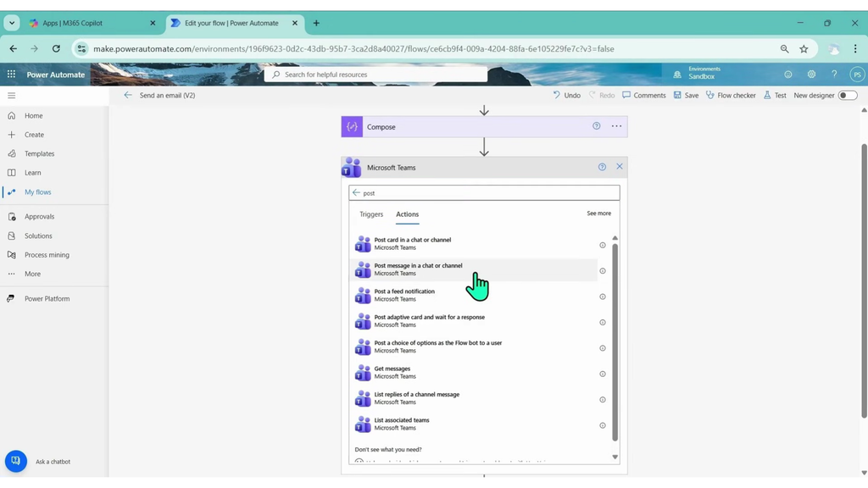Click the back arrow in the action search box
Screen dimensions: 868x488
(356, 192)
